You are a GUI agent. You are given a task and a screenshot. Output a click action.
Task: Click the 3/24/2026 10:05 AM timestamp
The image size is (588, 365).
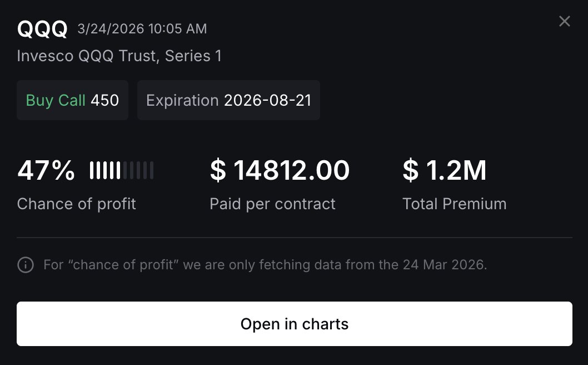142,29
